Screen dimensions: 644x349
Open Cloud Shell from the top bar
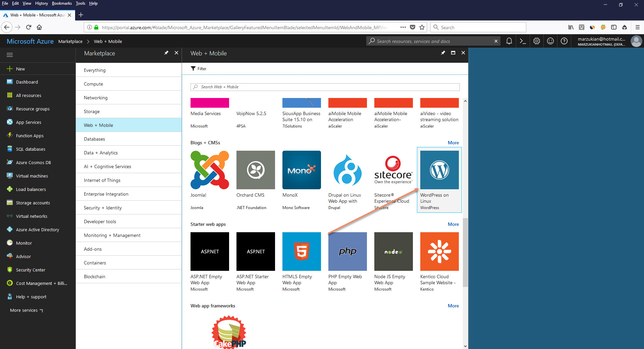click(523, 41)
